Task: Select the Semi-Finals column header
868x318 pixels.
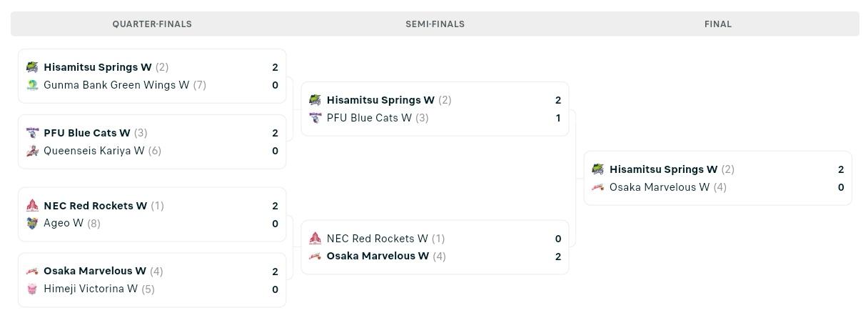Action: coord(435,24)
